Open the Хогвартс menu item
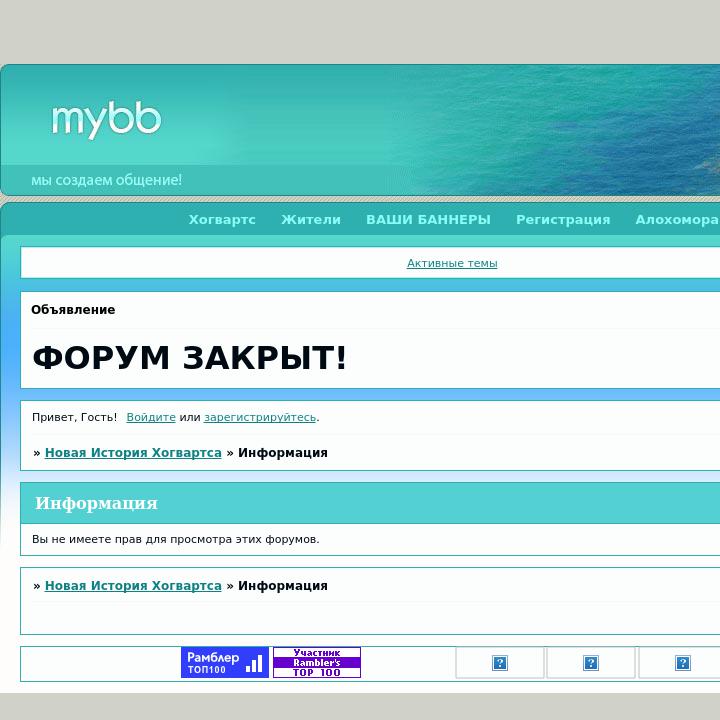720x720 pixels. (x=222, y=219)
